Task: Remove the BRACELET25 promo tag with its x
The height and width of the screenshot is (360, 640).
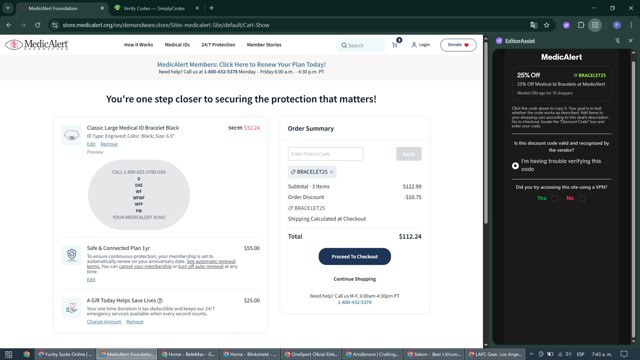Action: 331,172
